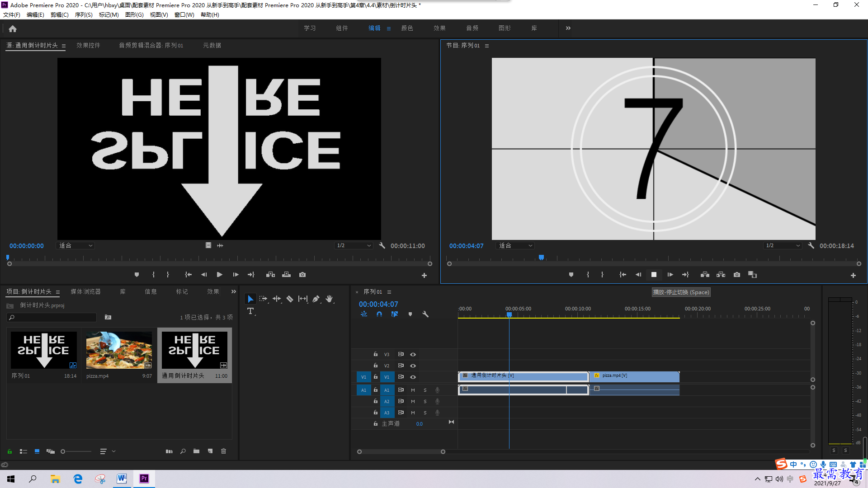868x488 pixels.
Task: Open the 序列(S) menu
Action: click(84, 15)
